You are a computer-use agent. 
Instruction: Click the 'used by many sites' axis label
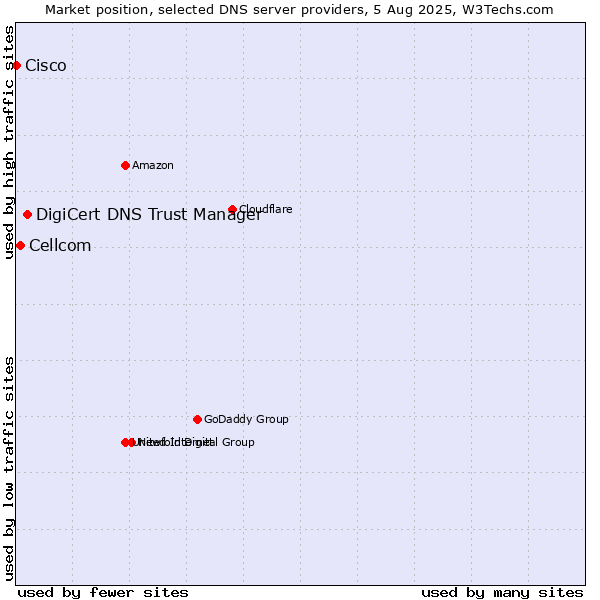coord(502,593)
